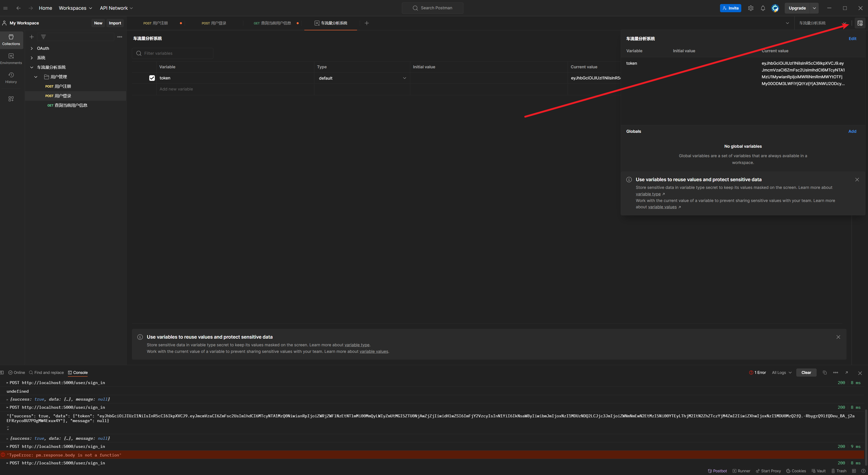Click the hamburger menu icon
This screenshot has height=475, width=868.
[x=5, y=8]
